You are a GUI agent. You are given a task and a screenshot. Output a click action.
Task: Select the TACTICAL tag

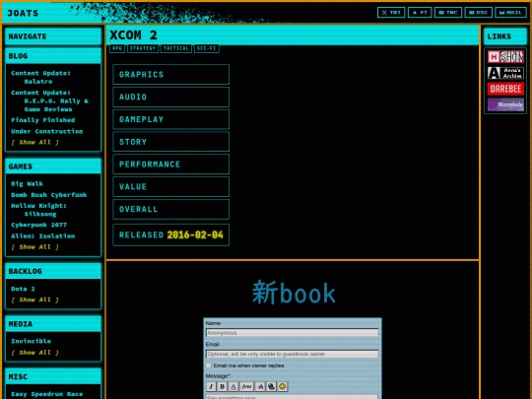(x=176, y=48)
